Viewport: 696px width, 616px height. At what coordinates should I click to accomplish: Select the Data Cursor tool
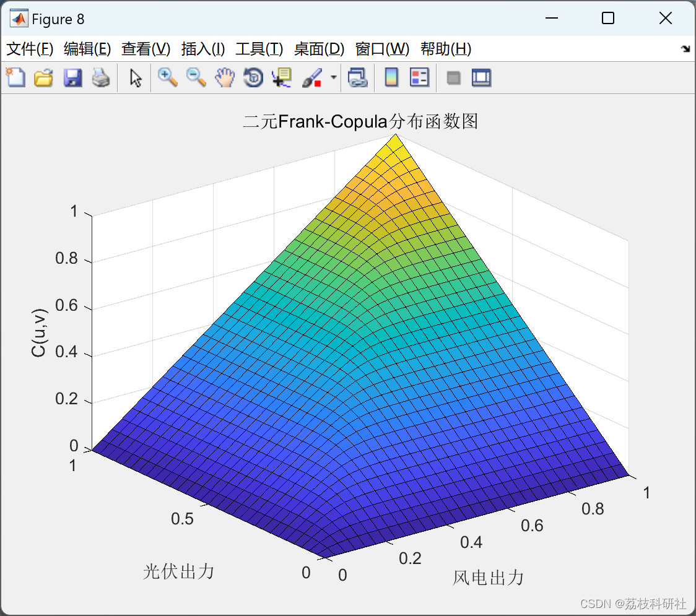[281, 77]
